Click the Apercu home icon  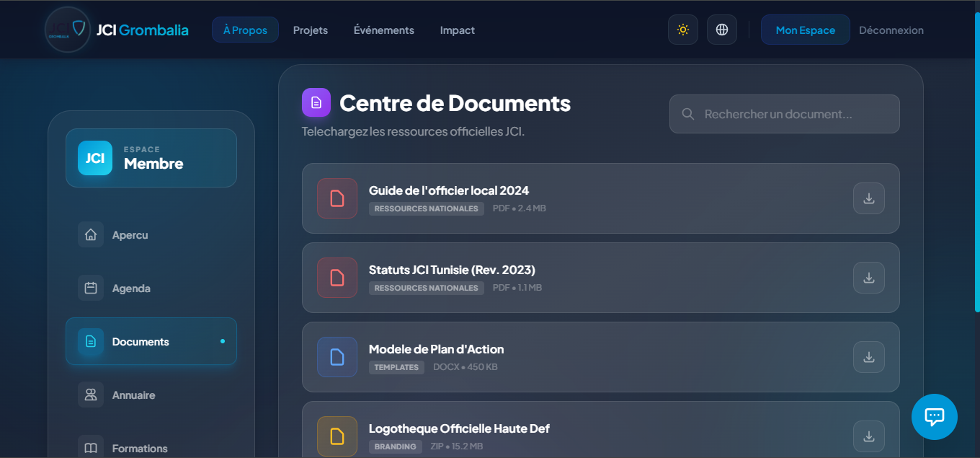(x=91, y=235)
